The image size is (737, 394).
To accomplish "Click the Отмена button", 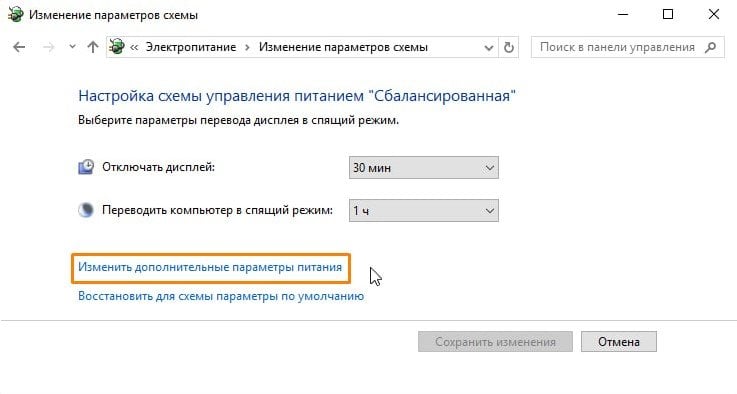I will pyautogui.click(x=619, y=341).
